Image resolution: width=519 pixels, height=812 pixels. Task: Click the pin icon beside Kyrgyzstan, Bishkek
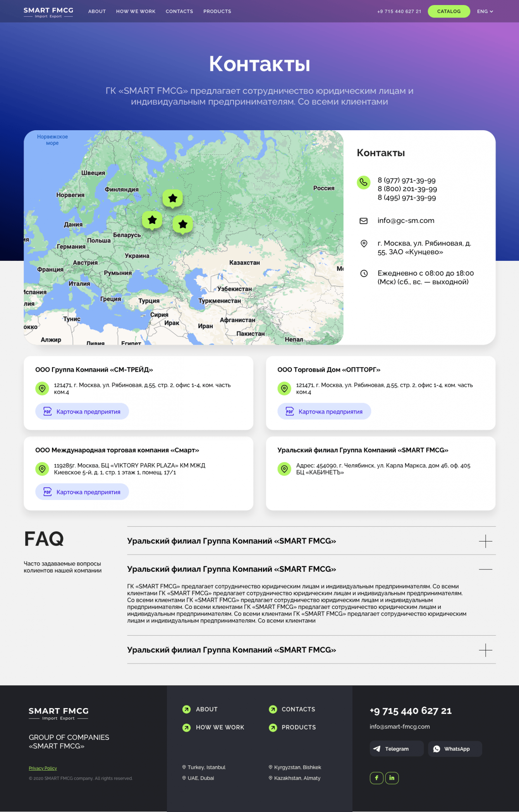(271, 767)
